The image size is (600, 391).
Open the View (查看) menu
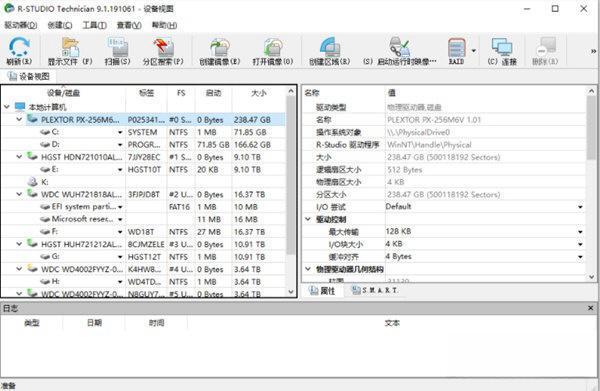(x=129, y=25)
